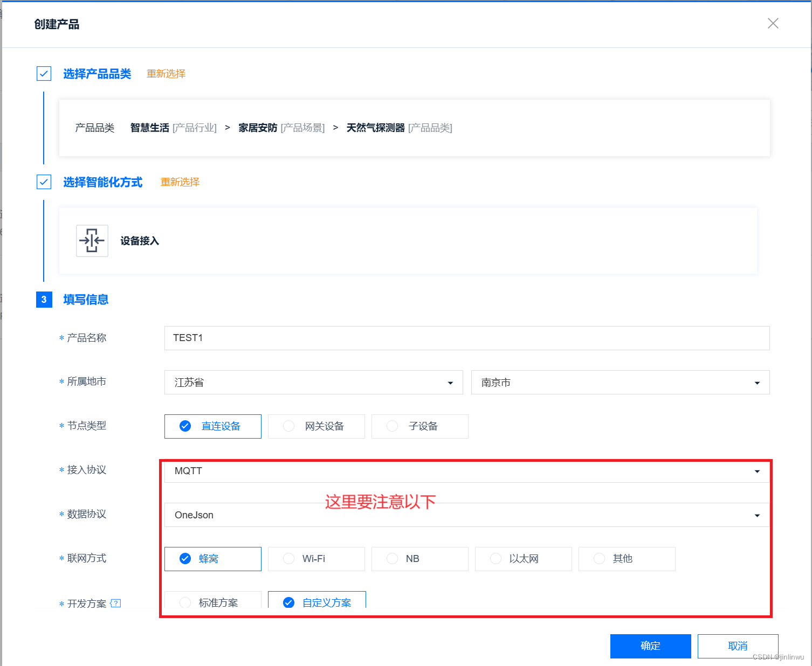812x666 pixels.
Task: Expand the OneJson 数据协议 dropdown
Action: [x=757, y=515]
